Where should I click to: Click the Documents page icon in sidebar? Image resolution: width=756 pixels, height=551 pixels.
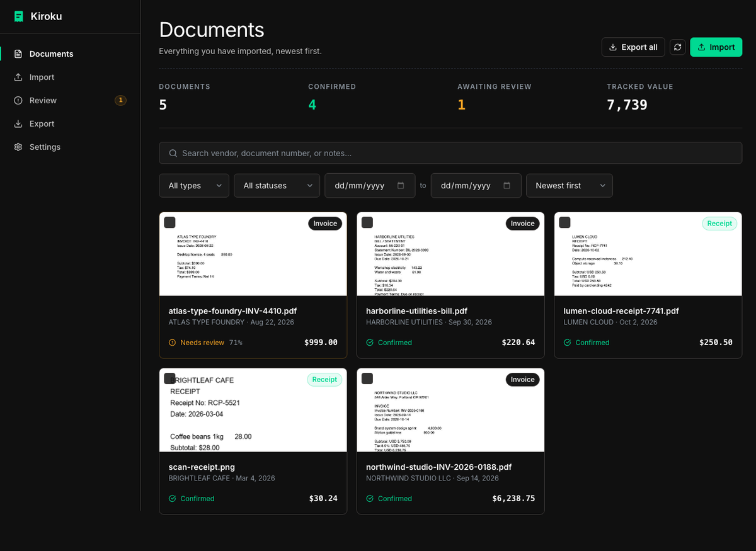click(x=18, y=54)
